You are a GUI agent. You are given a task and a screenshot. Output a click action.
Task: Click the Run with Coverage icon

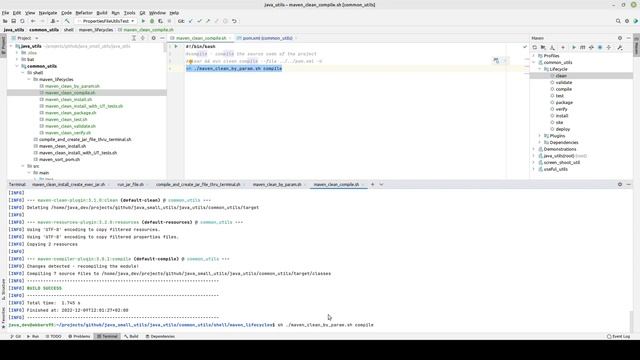click(x=160, y=21)
